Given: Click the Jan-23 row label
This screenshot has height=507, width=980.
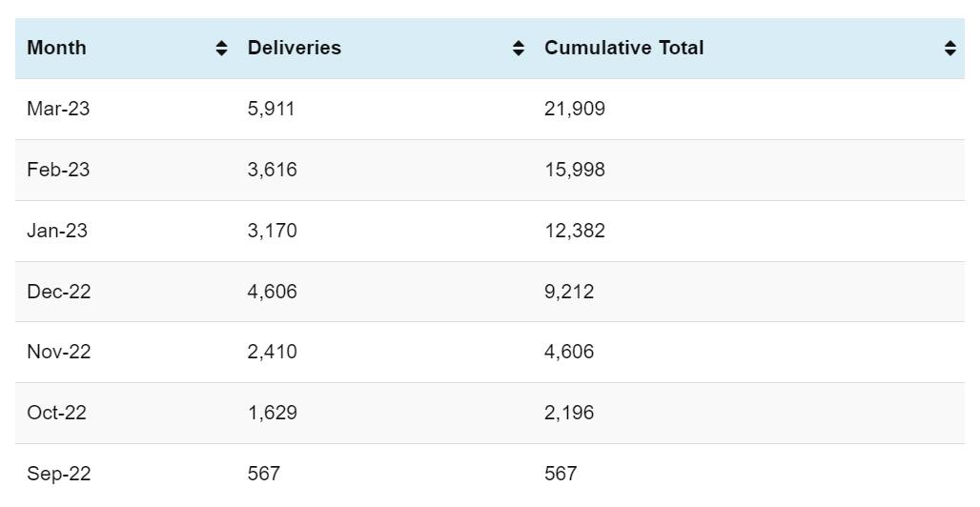Looking at the screenshot, I should click(57, 231).
